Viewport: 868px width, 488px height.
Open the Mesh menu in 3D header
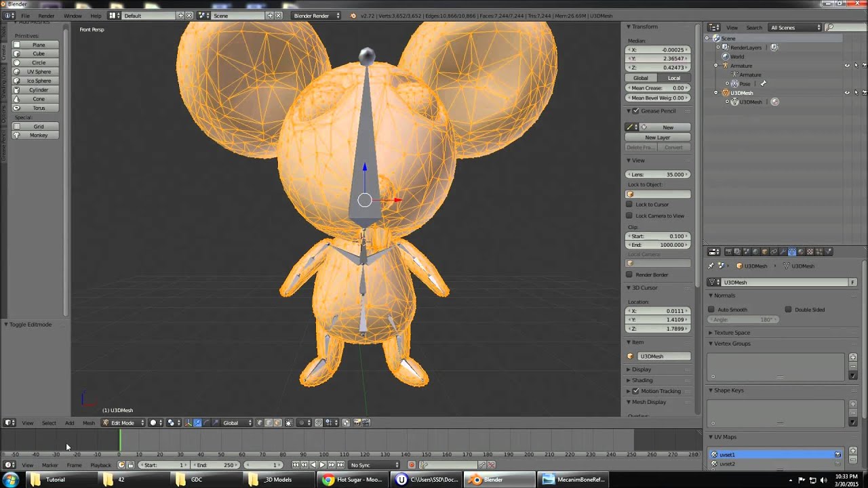pos(89,423)
